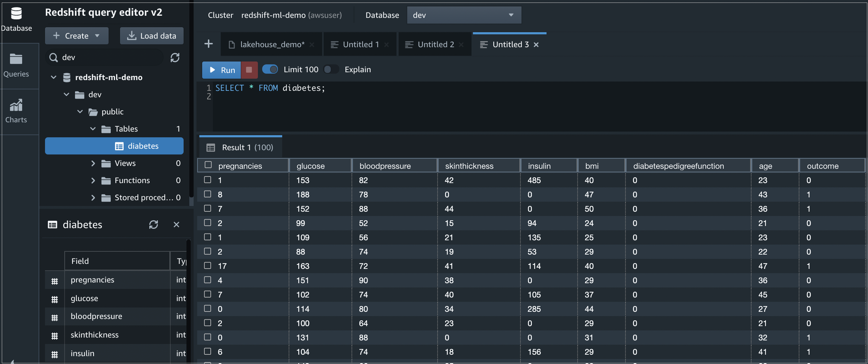Click the pregnancies field column icon
Screen dimensions: 868x364
click(x=55, y=281)
